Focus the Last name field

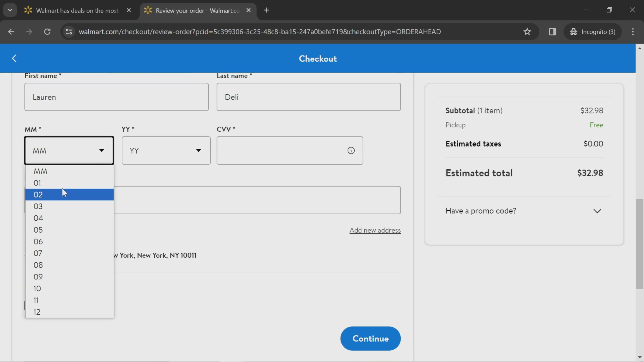(x=309, y=97)
